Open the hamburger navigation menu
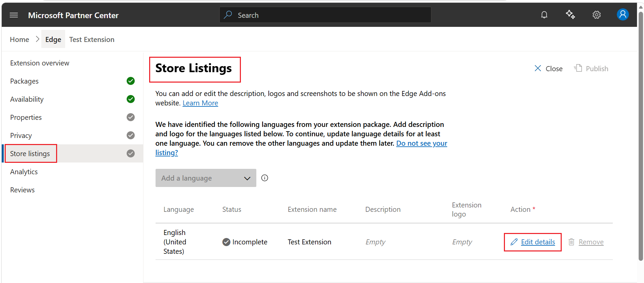This screenshot has height=283, width=644. tap(14, 15)
